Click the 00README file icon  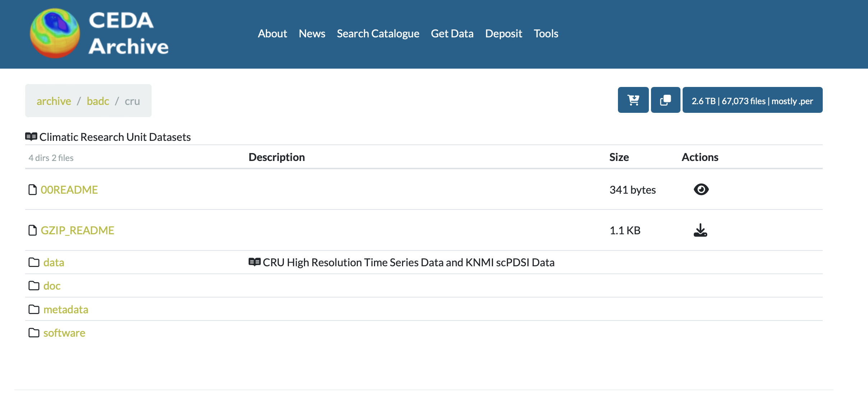point(32,190)
